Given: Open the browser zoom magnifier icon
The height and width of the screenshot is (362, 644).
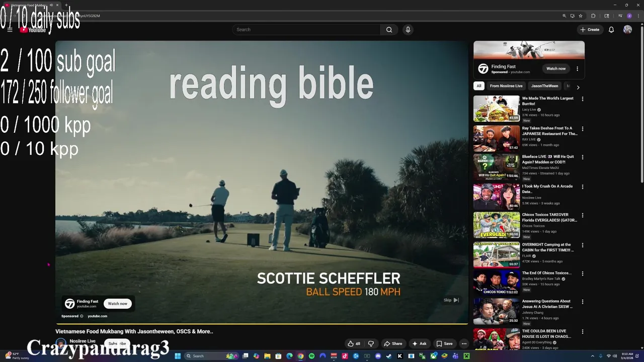Looking at the screenshot, I should pyautogui.click(x=565, y=16).
